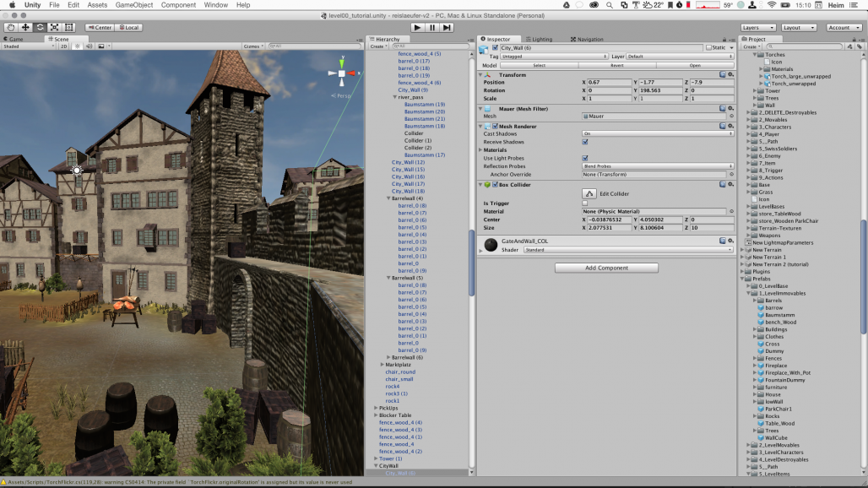Click the Edit Collider icon button
Screen dimensions: 868x488
589,193
